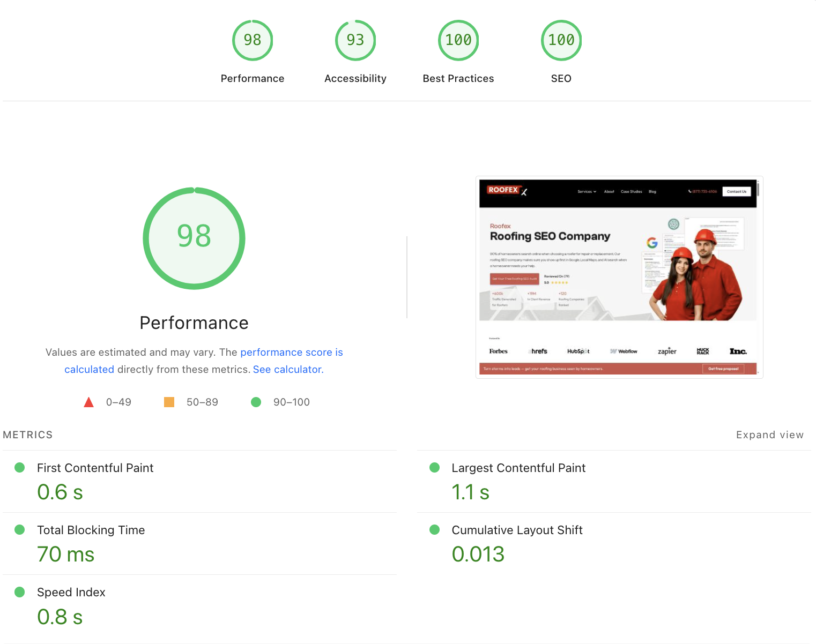This screenshot has width=816, height=644.
Task: Click the '90–100' legend range text
Action: click(x=292, y=402)
